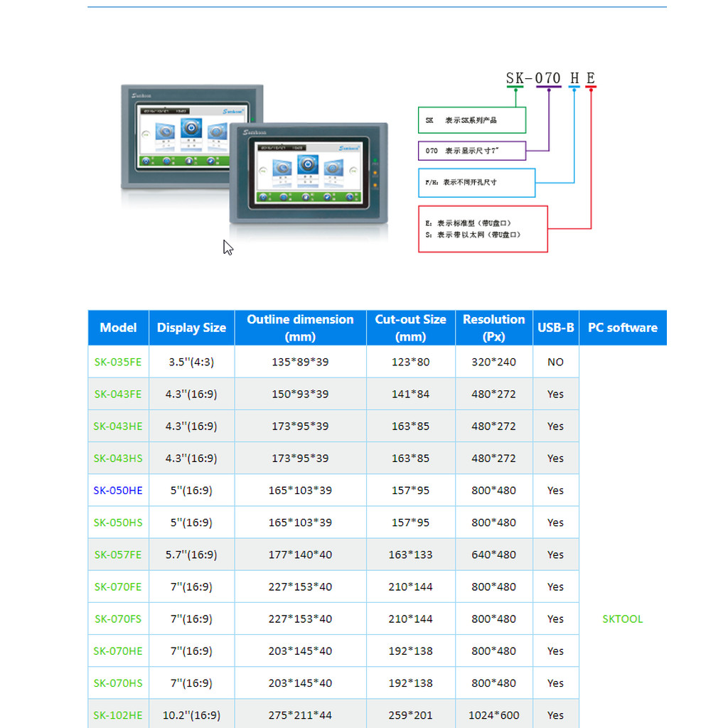Click the 10.2''(16:9) display size cell
Image resolution: width=728 pixels, height=728 pixels.
tap(191, 715)
